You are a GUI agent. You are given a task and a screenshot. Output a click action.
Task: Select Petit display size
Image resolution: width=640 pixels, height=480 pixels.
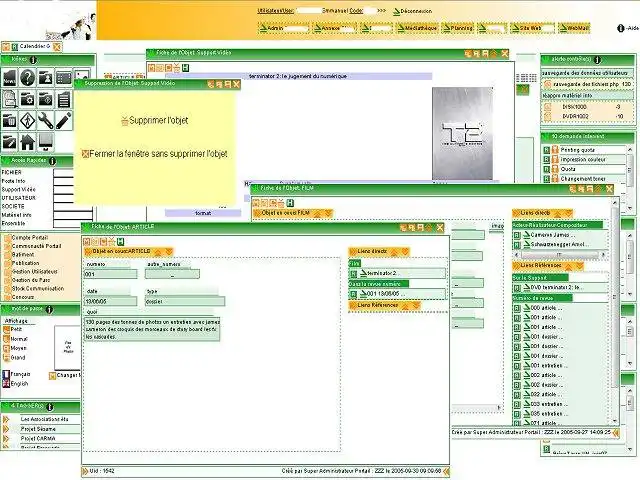(x=13, y=329)
